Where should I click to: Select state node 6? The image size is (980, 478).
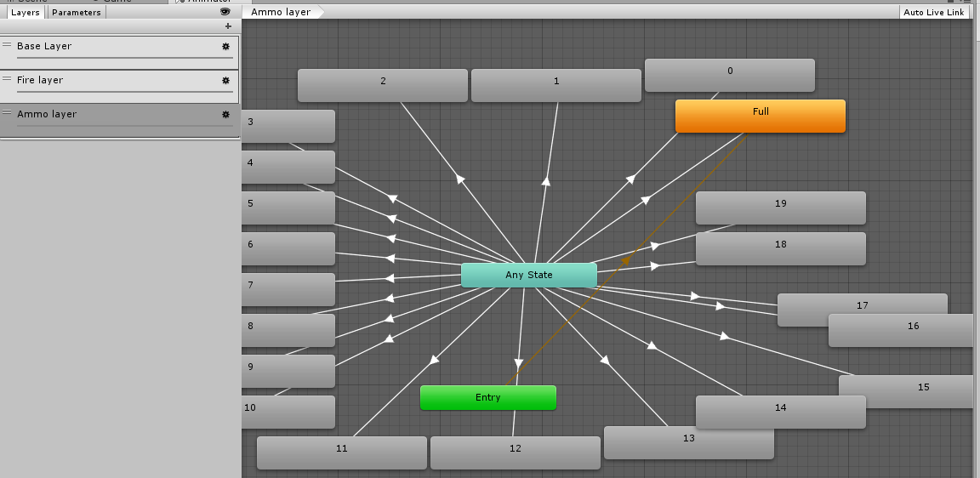288,248
